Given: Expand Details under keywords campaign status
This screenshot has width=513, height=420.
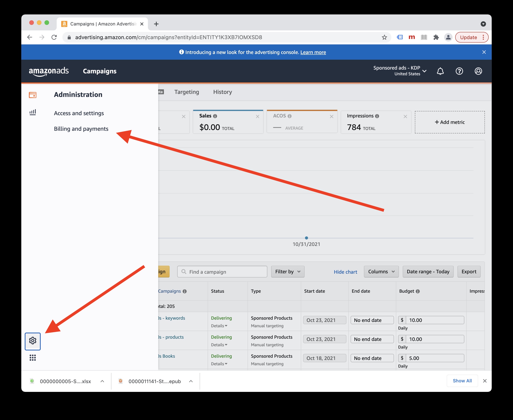Looking at the screenshot, I should pos(219,326).
